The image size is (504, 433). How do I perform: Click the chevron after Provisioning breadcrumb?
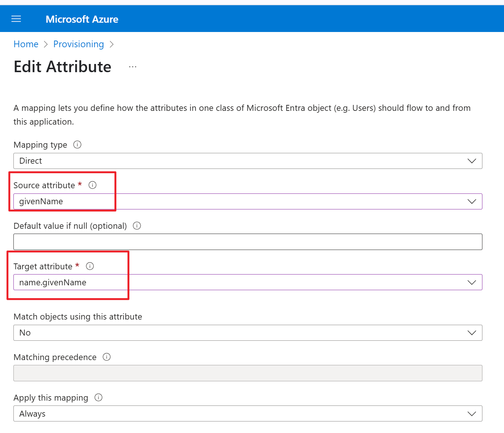(112, 45)
